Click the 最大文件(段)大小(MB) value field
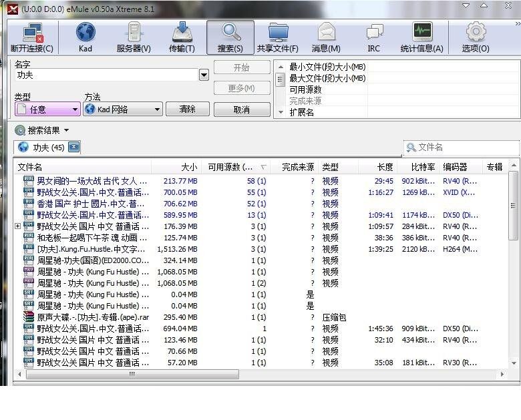This screenshot has height=420, width=521. (444, 78)
